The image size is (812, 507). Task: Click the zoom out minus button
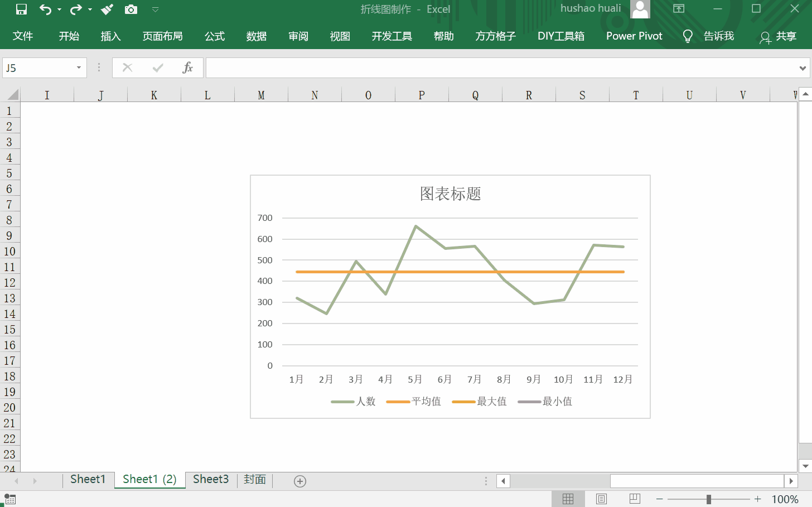(x=660, y=499)
